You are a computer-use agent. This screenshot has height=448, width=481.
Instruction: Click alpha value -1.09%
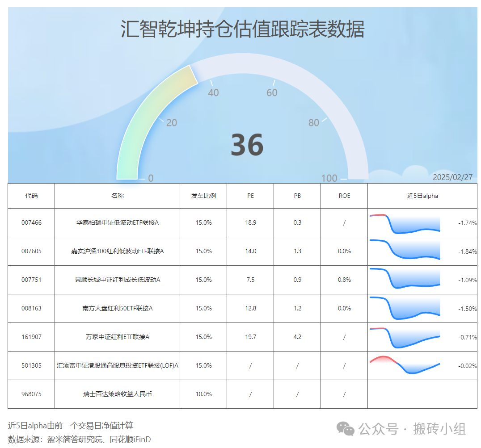click(x=468, y=280)
